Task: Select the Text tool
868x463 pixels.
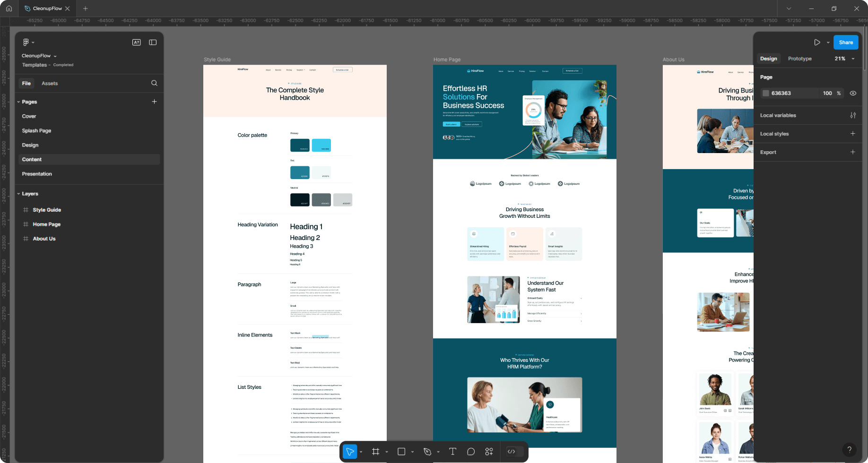Action: [452, 451]
